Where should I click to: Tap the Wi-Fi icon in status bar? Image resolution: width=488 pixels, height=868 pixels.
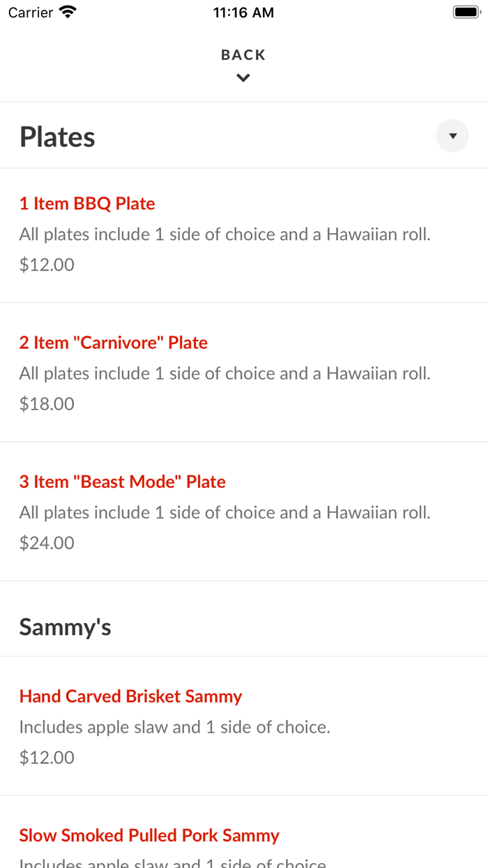pos(68,13)
